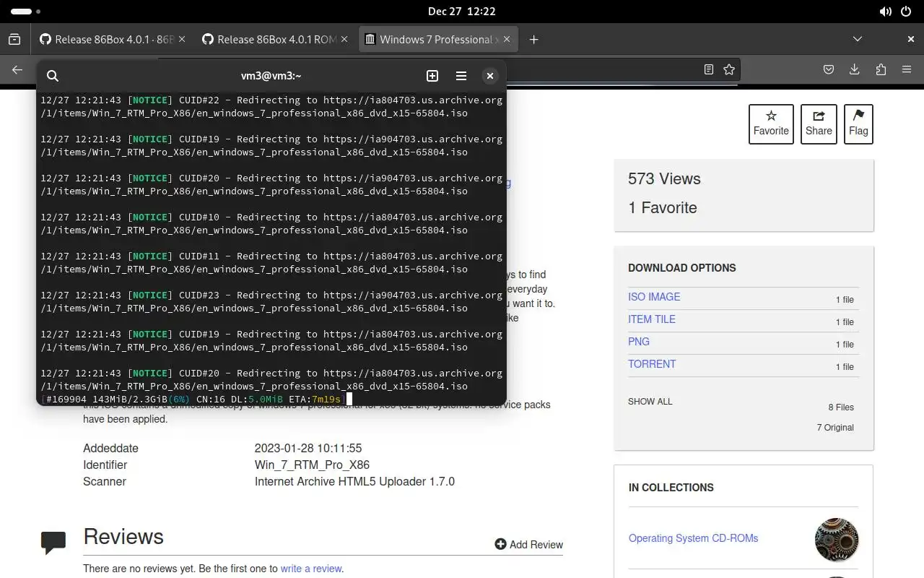The width and height of the screenshot is (924, 578).
Task: Bookmark this page with the star icon
Action: (729, 69)
